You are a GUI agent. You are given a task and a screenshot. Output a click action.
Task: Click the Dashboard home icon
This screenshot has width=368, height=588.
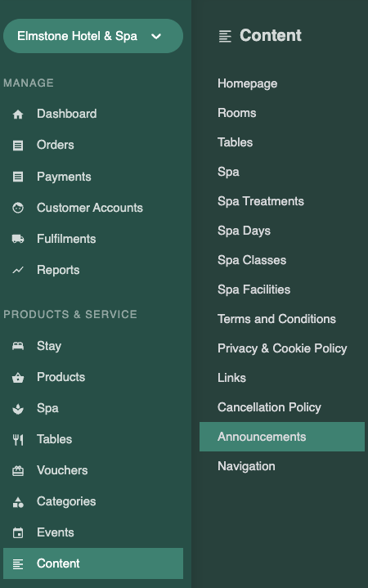tap(18, 114)
